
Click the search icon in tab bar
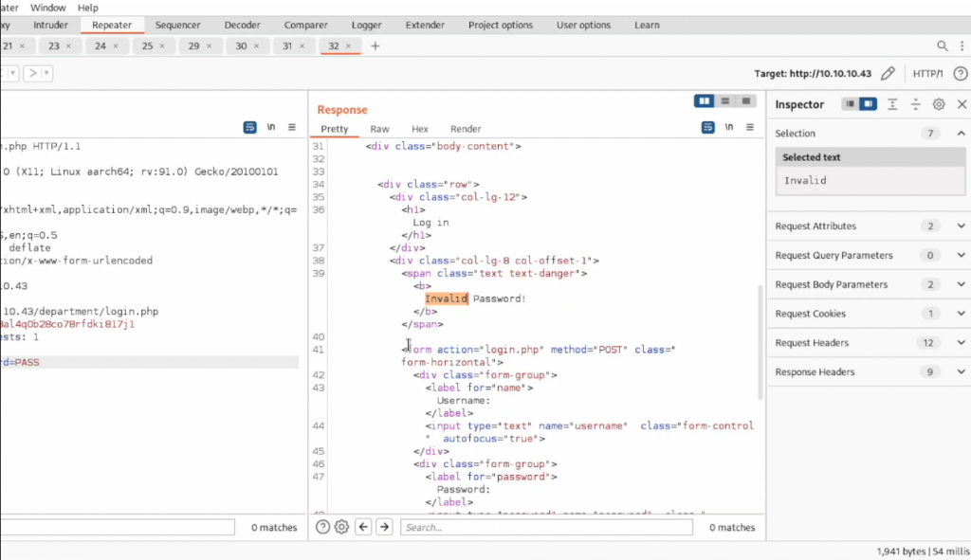[x=942, y=45]
